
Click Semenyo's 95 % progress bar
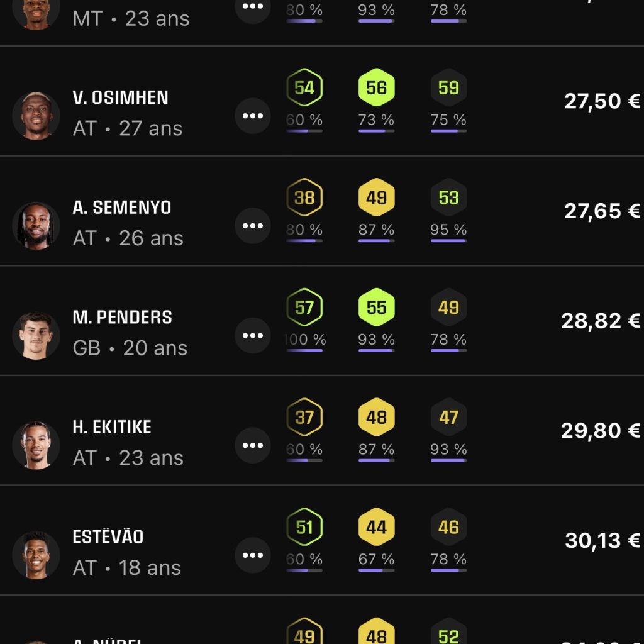[x=448, y=240]
